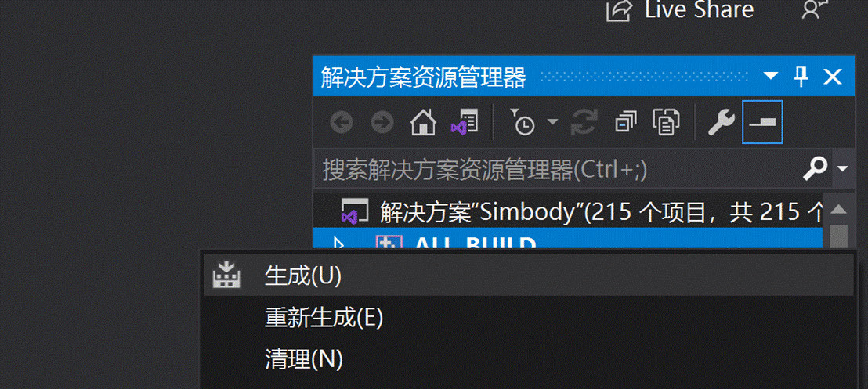Open the search options dropdown arrow
The width and height of the screenshot is (868, 389).
click(x=843, y=167)
